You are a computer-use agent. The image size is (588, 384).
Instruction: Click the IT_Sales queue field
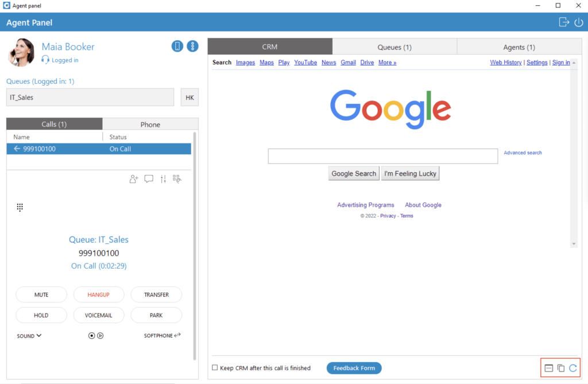pos(90,98)
